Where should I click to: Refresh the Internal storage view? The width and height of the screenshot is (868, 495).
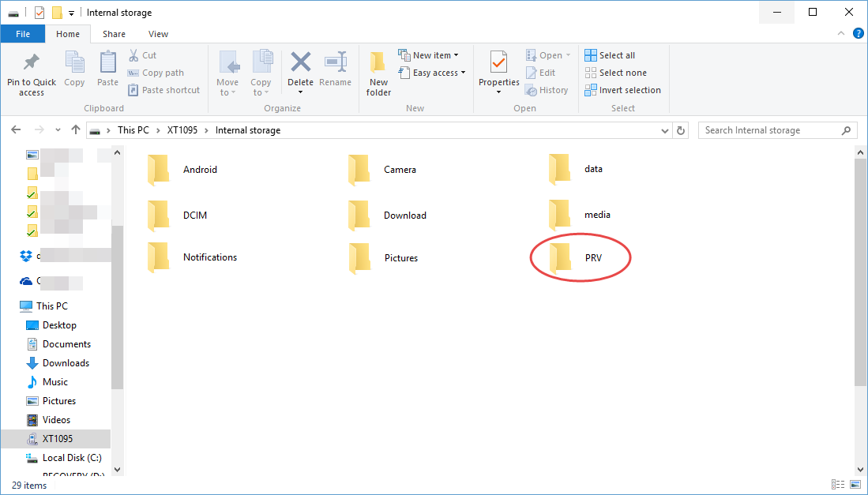(x=682, y=130)
